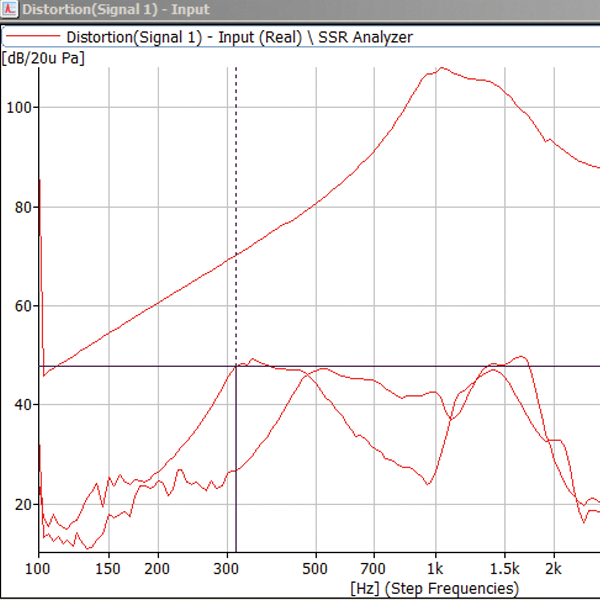Screen dimensions: 600x600
Task: Click the [dB/20u Pa] y-axis unit label
Action: 43,58
